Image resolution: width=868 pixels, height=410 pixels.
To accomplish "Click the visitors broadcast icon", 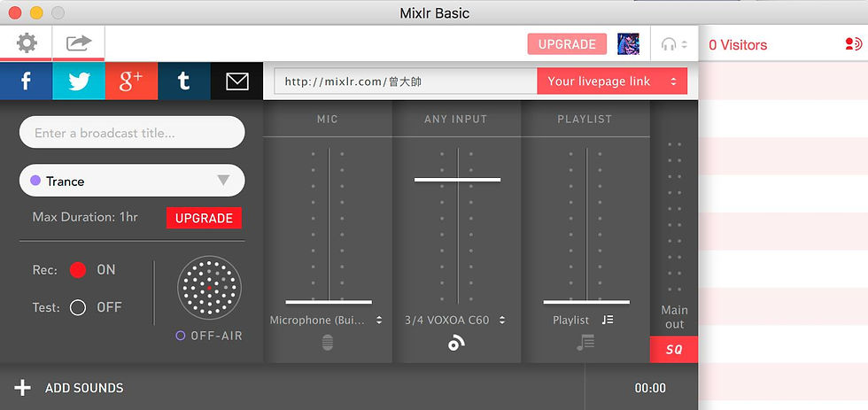I will (853, 44).
